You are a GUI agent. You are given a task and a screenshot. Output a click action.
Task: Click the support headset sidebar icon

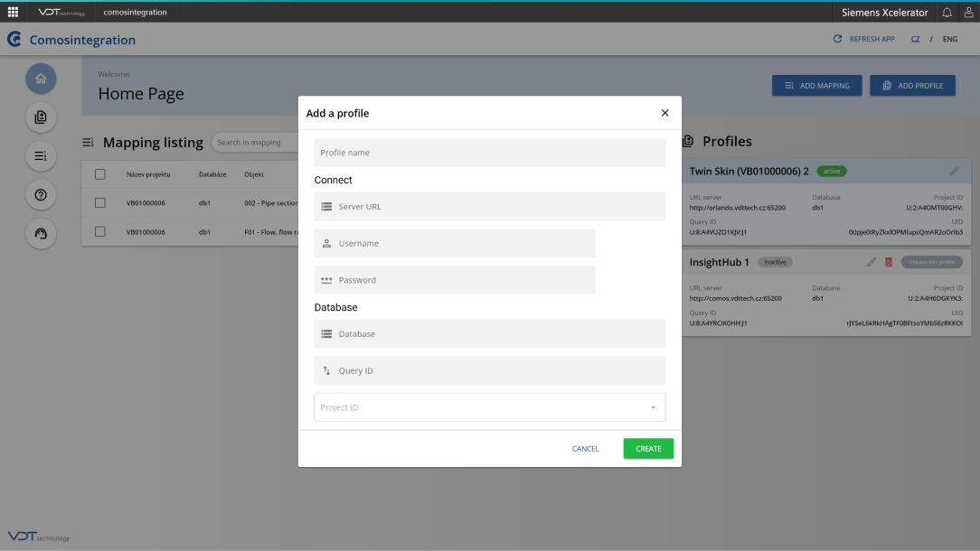tap(41, 234)
